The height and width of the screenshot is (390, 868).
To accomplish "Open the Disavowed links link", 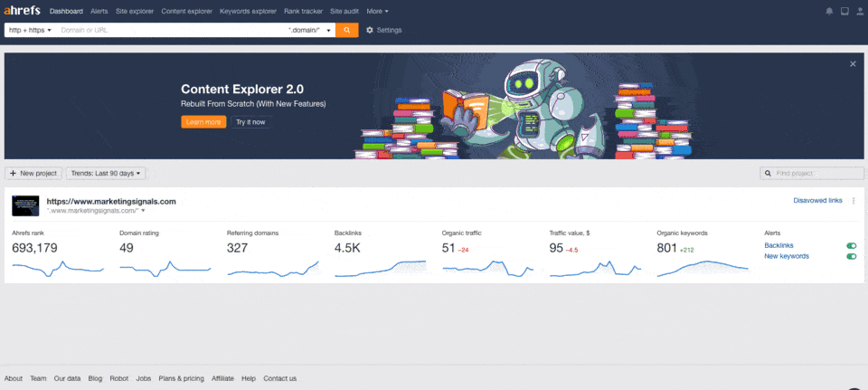I will tap(817, 201).
